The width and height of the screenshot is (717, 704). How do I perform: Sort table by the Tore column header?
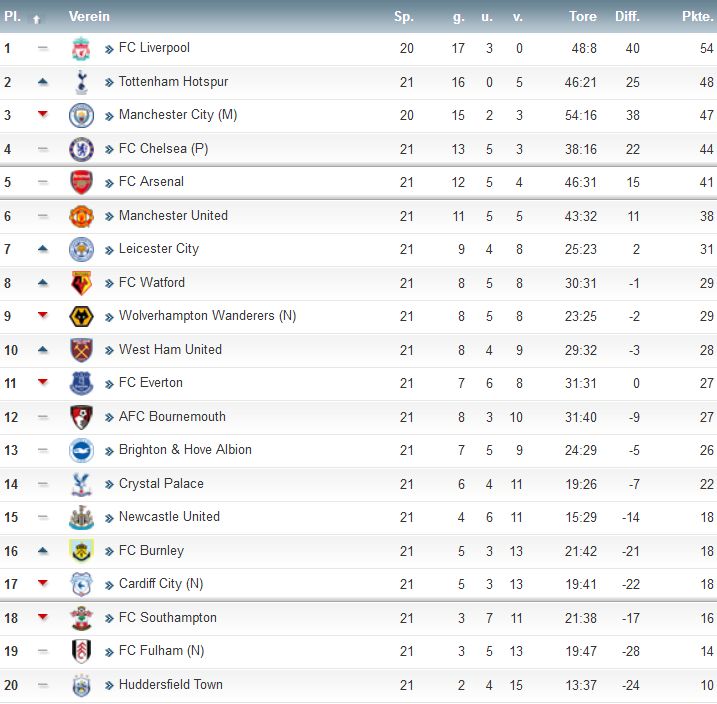[583, 16]
